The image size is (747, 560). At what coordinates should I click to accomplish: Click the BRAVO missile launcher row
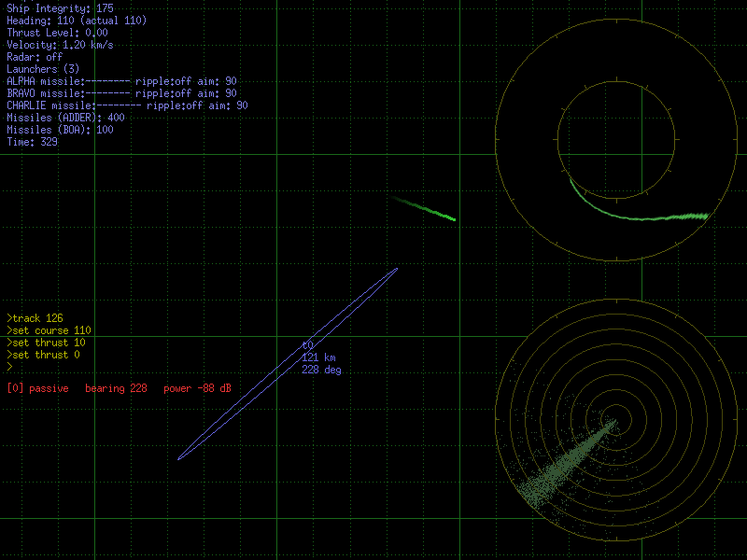coord(121,93)
